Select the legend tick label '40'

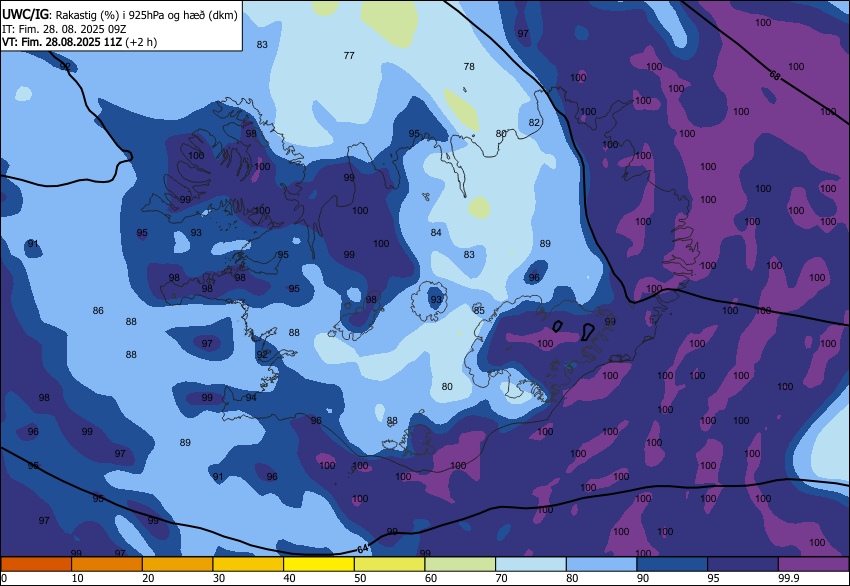pos(289,578)
